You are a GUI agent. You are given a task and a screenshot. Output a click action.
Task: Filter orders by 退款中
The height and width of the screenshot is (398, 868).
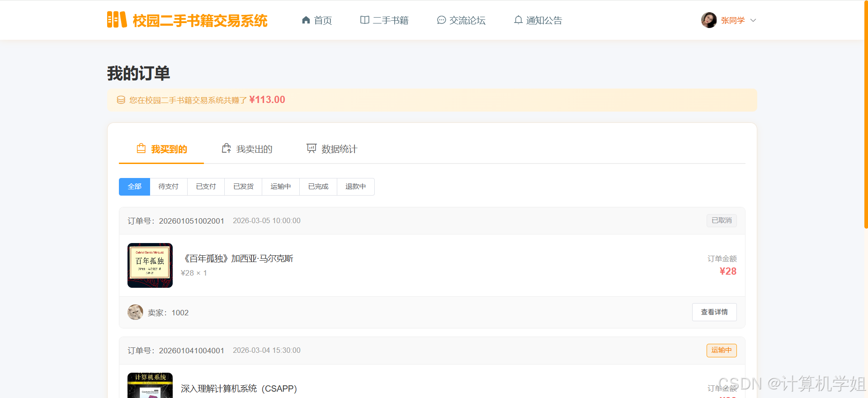pyautogui.click(x=356, y=187)
